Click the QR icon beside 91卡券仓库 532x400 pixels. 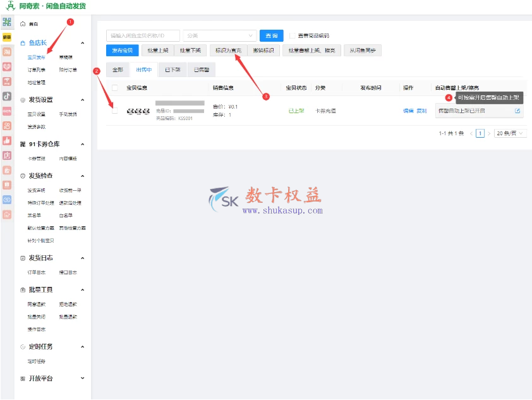[23, 144]
